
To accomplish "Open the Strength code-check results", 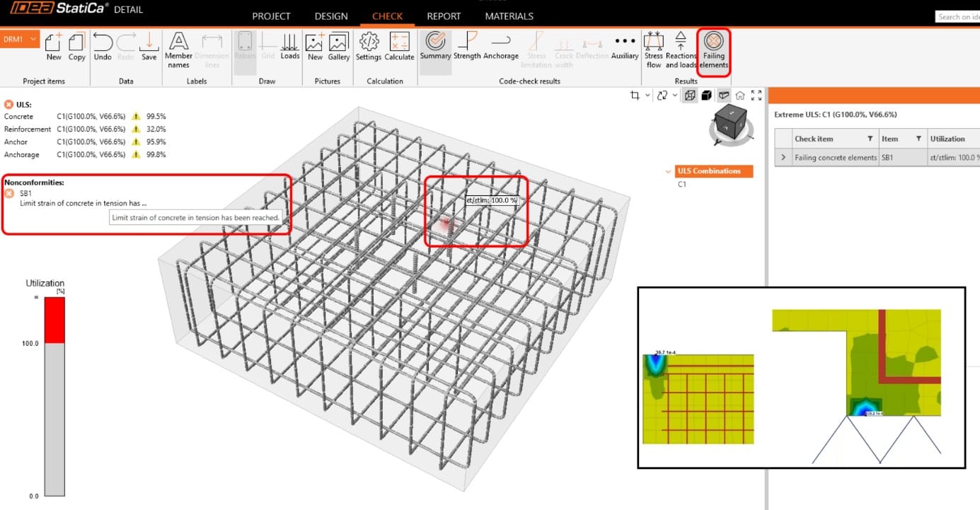I will tap(467, 48).
